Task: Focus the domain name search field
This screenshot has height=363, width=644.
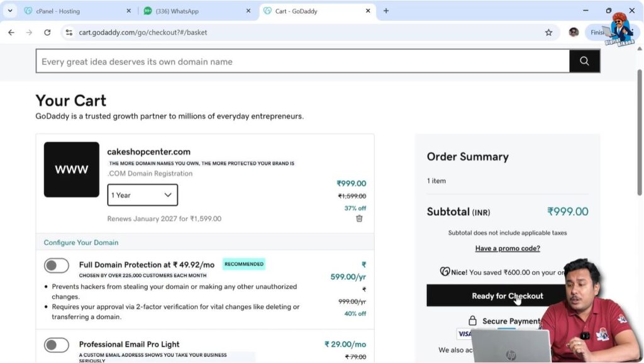Action: [303, 61]
